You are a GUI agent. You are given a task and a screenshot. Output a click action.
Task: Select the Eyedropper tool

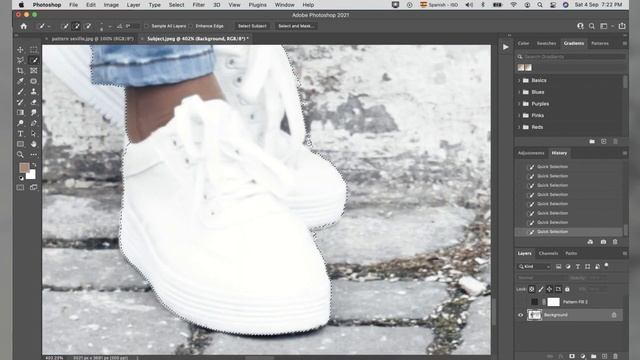pyautogui.click(x=20, y=81)
